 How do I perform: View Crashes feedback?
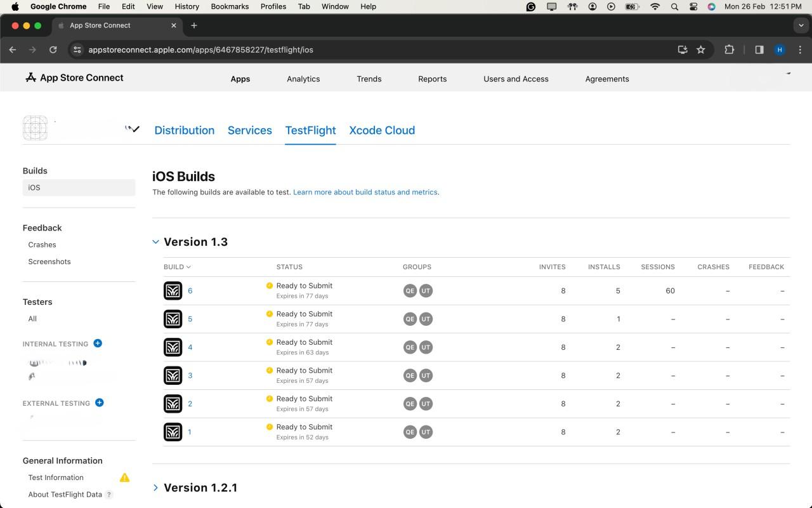[x=42, y=244]
